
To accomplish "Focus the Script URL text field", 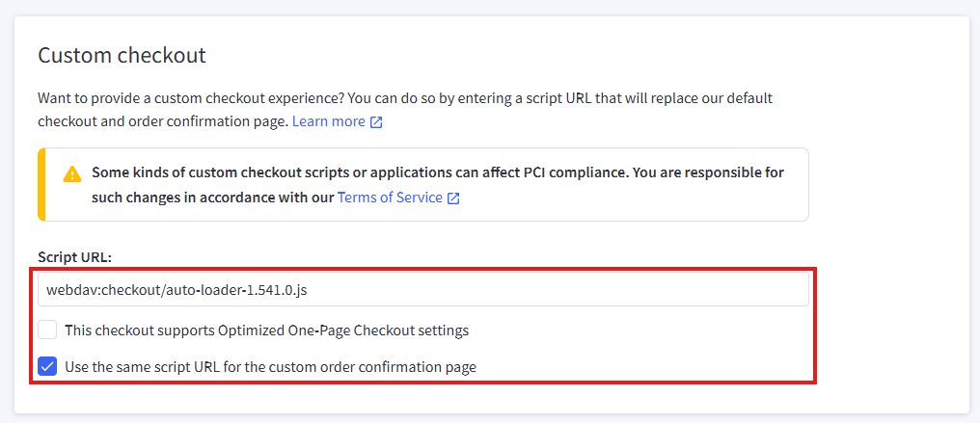I will pos(422,289).
